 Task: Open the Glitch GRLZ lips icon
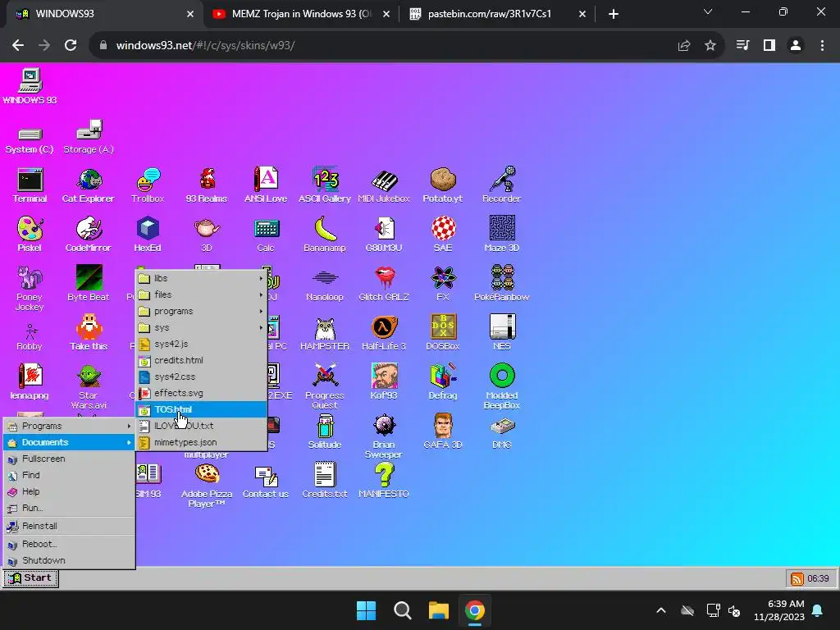(384, 284)
